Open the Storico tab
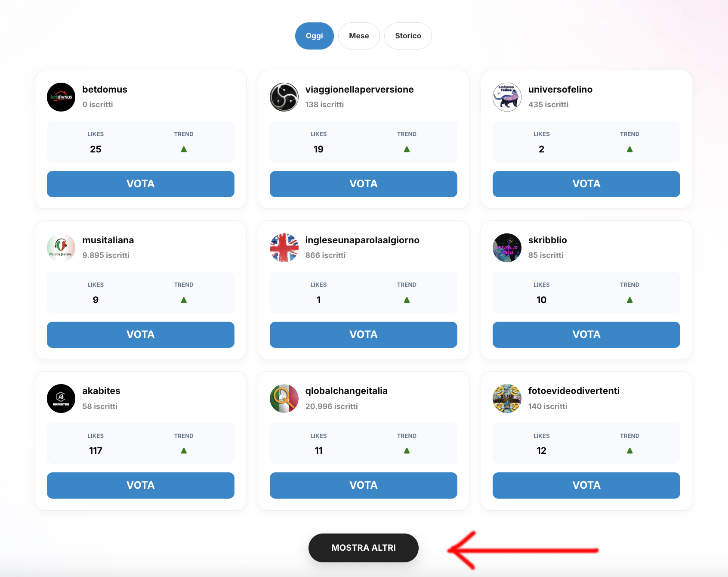Viewport: 728px width, 577px height. (408, 36)
